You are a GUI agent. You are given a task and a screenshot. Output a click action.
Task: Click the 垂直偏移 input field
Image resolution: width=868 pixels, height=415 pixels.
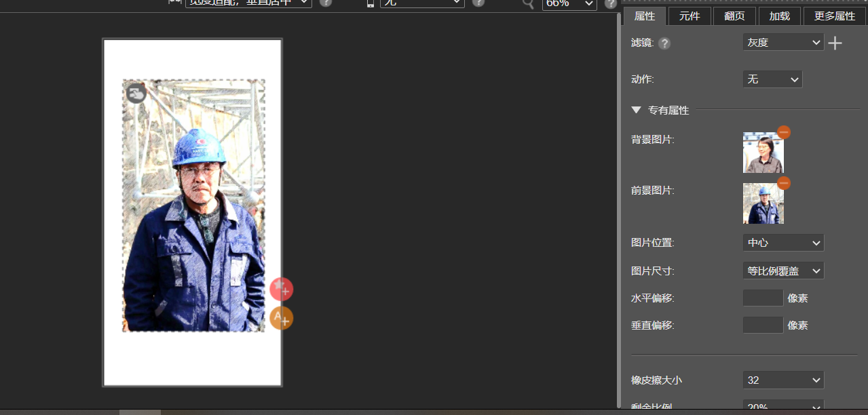tap(763, 325)
